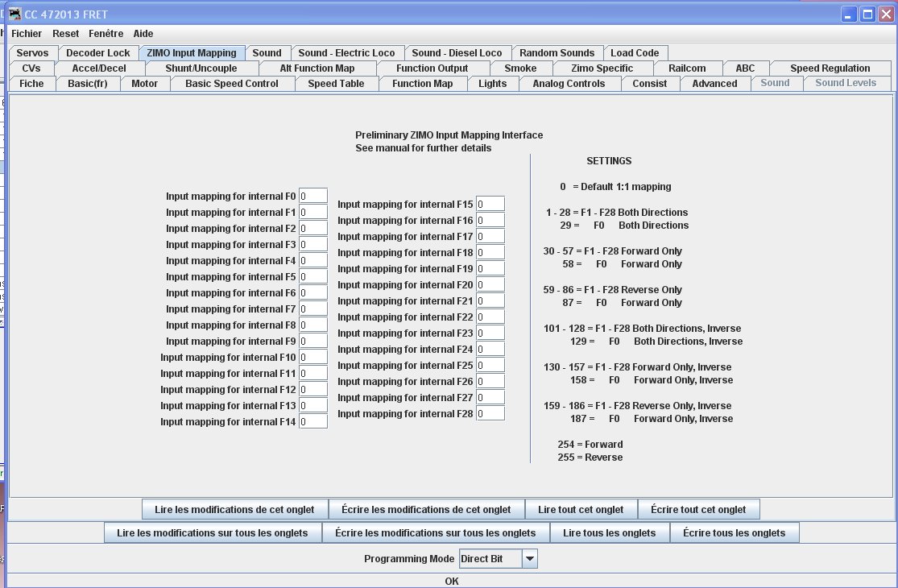This screenshot has height=588, width=898.
Task: Open the Basic(fr) tab
Action: pyautogui.click(x=88, y=84)
